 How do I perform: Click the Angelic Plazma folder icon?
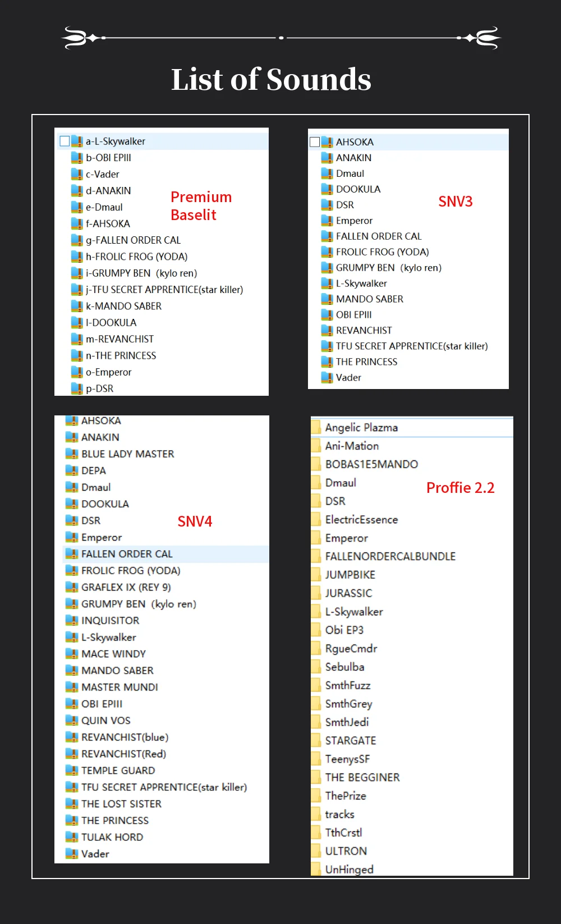[316, 427]
